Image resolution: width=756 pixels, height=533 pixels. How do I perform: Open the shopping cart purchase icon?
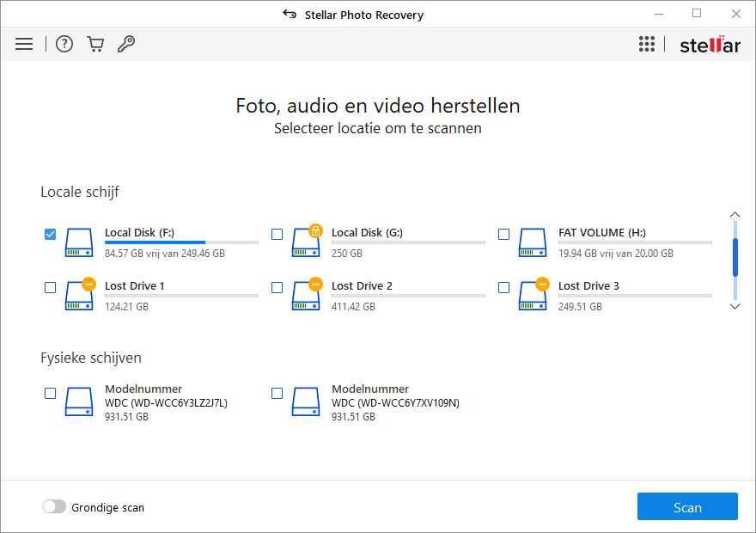[95, 44]
